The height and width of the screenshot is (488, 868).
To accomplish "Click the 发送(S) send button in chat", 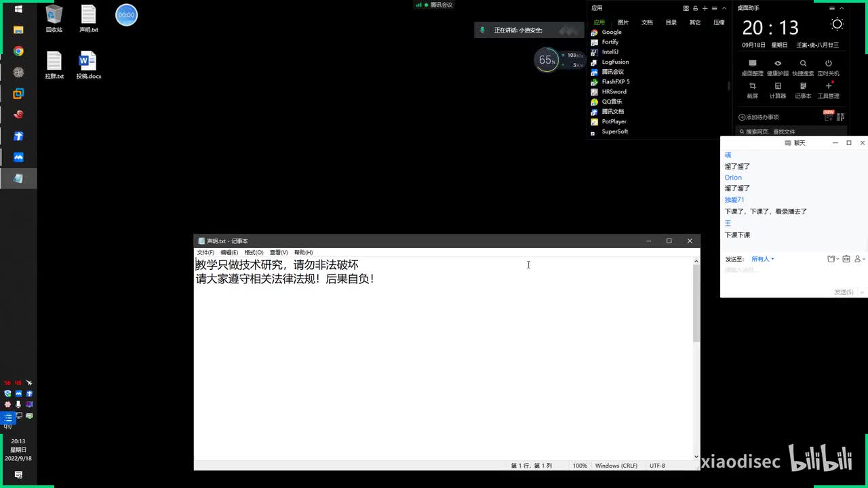I will click(x=844, y=291).
